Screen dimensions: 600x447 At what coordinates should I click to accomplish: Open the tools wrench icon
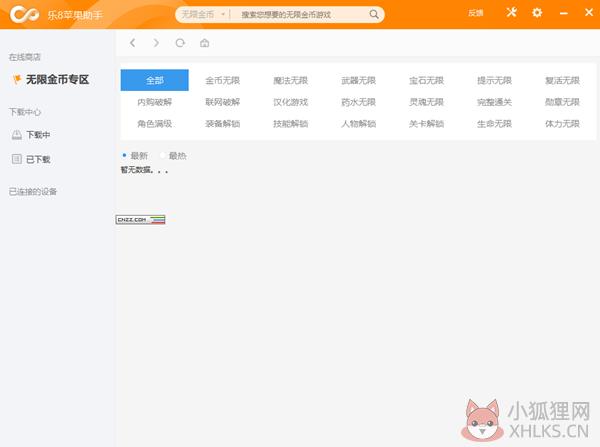pyautogui.click(x=512, y=13)
